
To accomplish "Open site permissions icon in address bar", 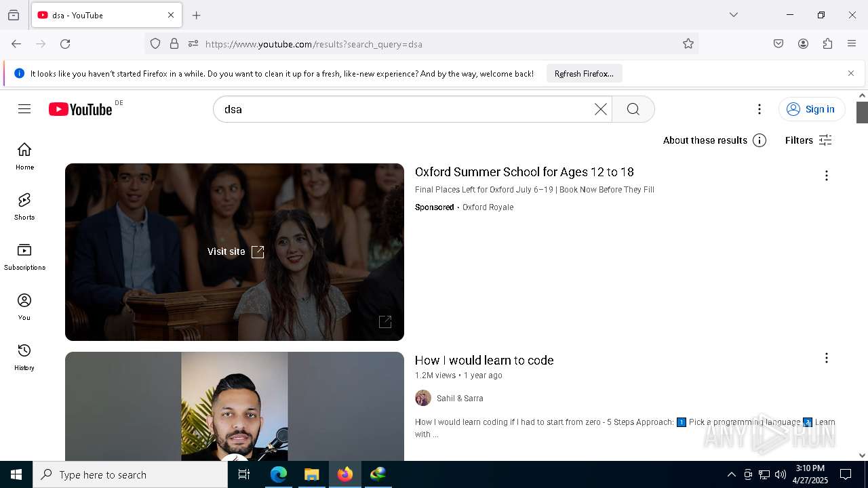I will pos(193,44).
